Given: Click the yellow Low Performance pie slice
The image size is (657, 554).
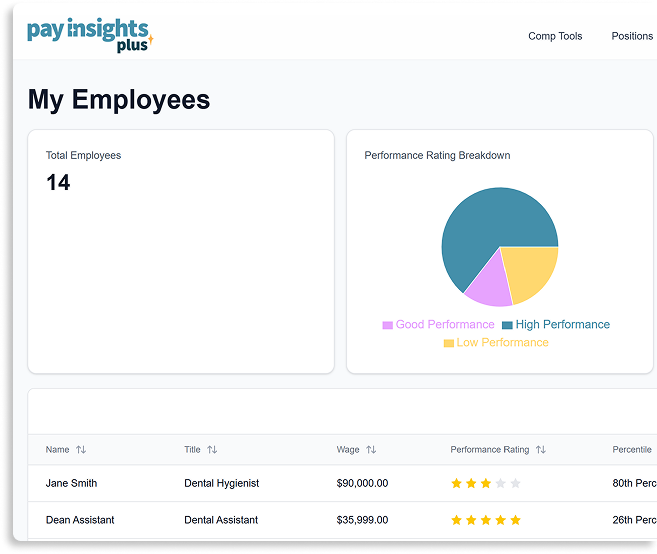Looking at the screenshot, I should [530, 270].
